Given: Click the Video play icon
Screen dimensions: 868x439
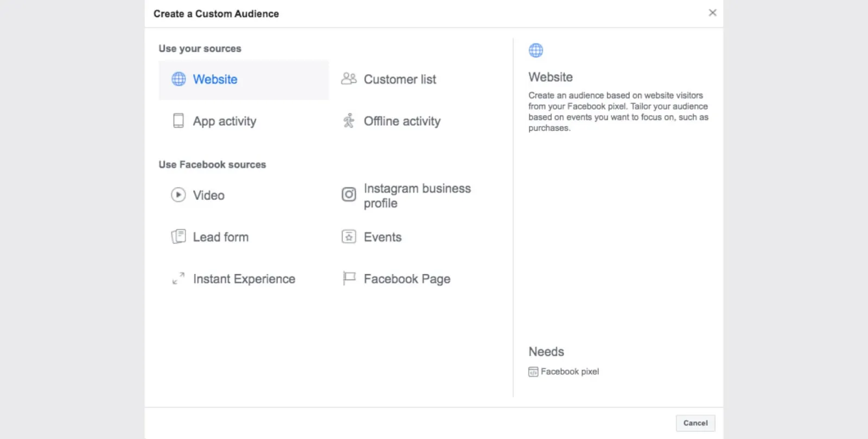Looking at the screenshot, I should (178, 195).
